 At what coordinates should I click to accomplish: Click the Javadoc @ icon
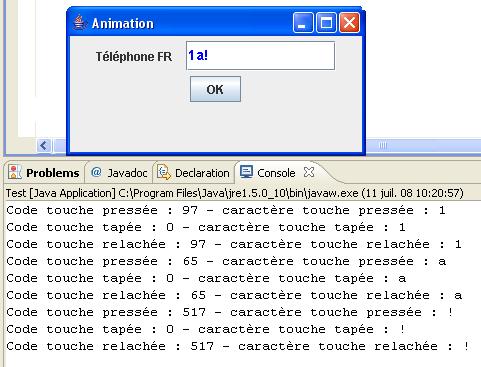click(96, 172)
